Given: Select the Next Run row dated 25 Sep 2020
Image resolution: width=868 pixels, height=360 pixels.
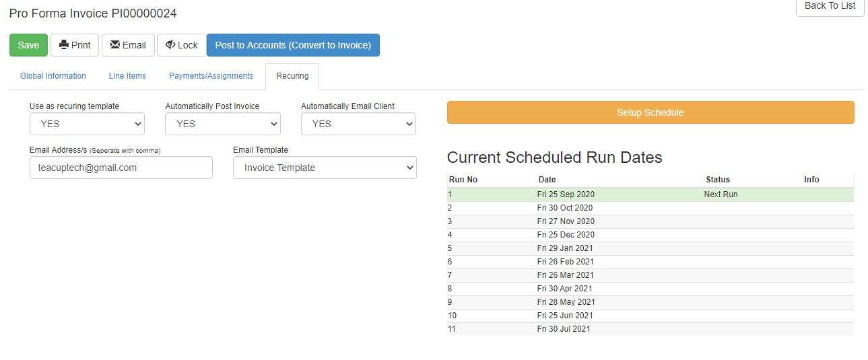Looking at the screenshot, I should [650, 194].
